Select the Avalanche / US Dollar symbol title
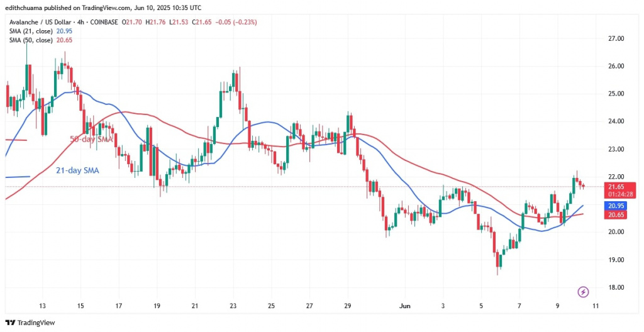This screenshot has width=644, height=332. [41, 22]
